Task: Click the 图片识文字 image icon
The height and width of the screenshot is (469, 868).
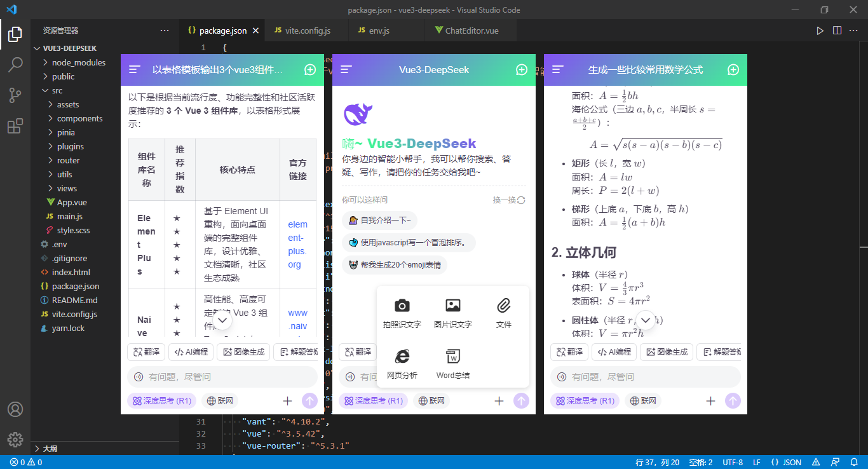Action: point(453,306)
